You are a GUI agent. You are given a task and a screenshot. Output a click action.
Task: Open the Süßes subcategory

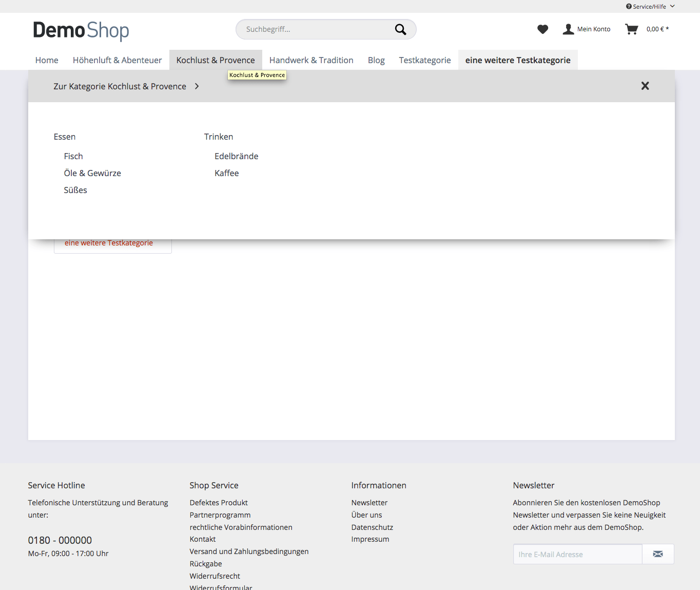click(75, 190)
